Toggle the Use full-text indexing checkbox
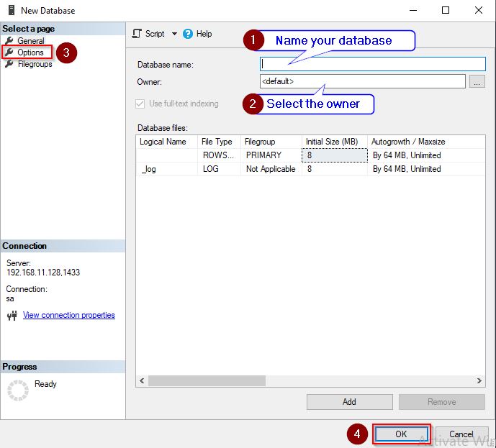Image resolution: width=496 pixels, height=448 pixels. coord(140,104)
